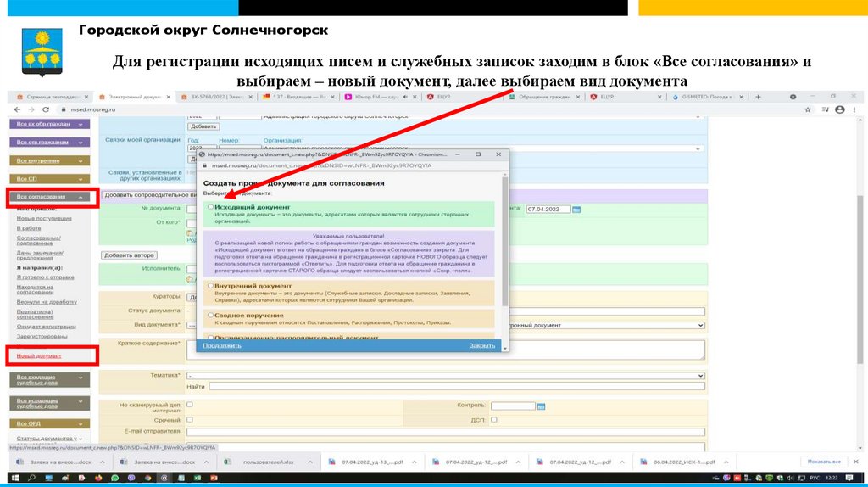Reload the msed.mosreg.ru page
Viewport: 868px width, 487px height.
click(46, 109)
